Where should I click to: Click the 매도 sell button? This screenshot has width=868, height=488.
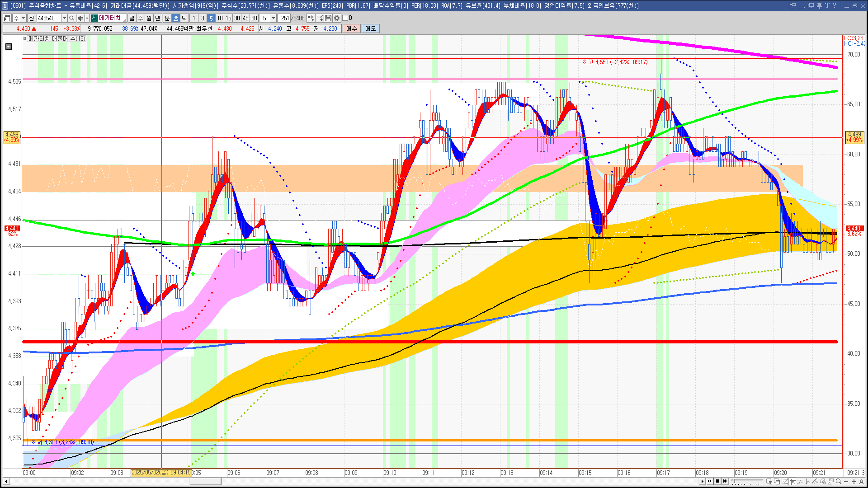[371, 28]
